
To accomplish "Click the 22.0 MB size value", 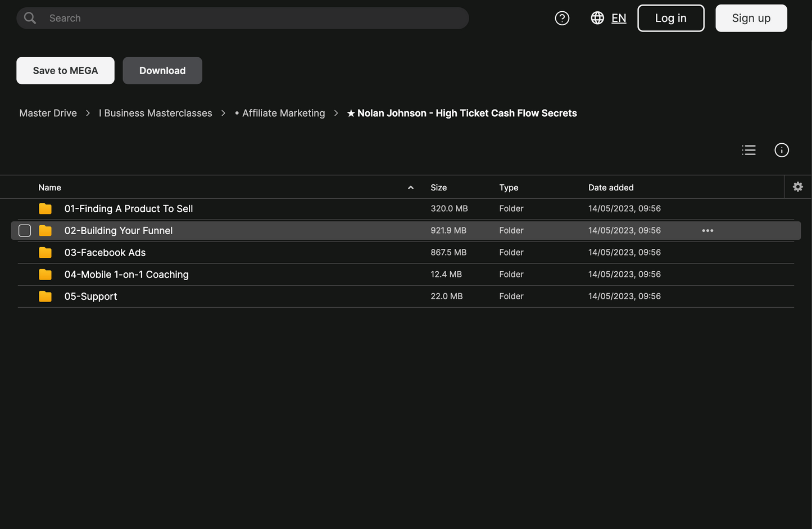I will click(x=447, y=296).
